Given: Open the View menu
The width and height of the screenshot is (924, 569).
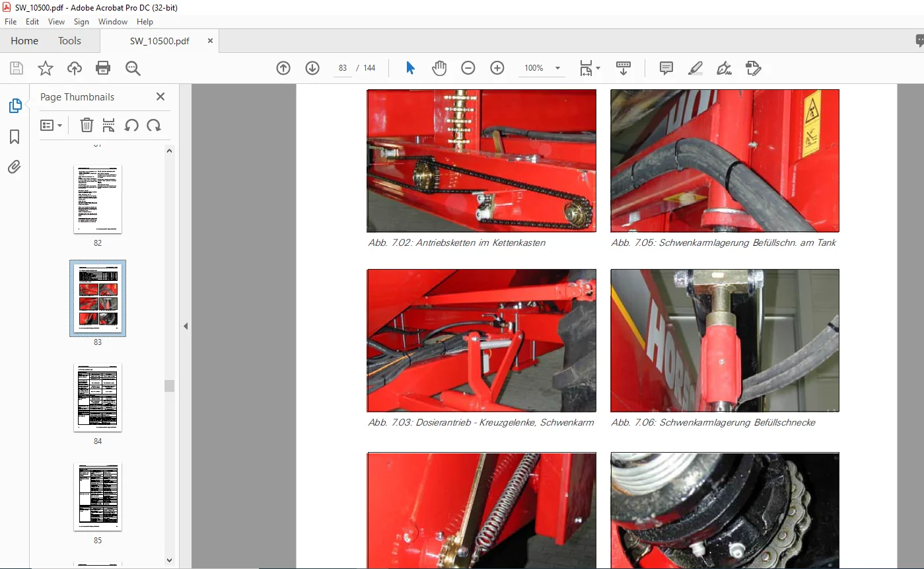Looking at the screenshot, I should pyautogui.click(x=57, y=22).
